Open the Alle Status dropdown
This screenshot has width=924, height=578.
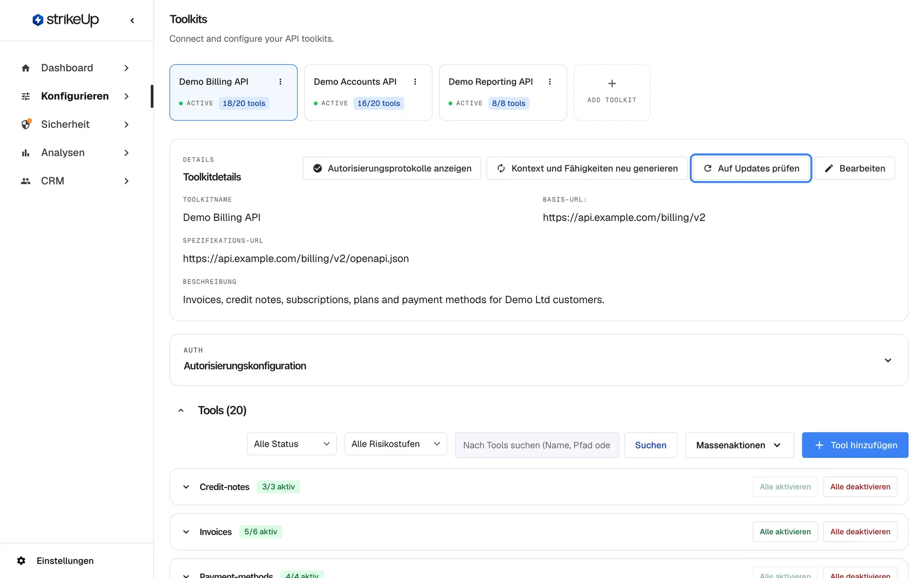pyautogui.click(x=292, y=444)
